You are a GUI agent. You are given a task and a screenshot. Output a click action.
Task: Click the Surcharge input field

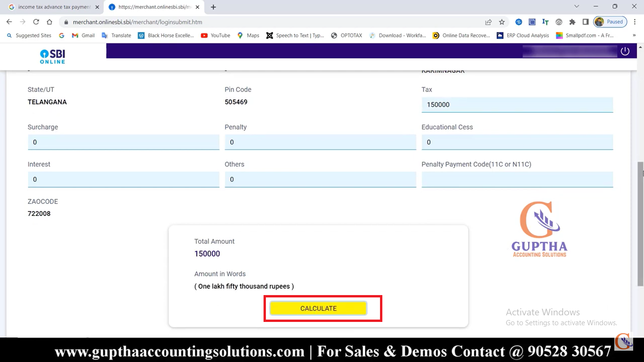[124, 142]
